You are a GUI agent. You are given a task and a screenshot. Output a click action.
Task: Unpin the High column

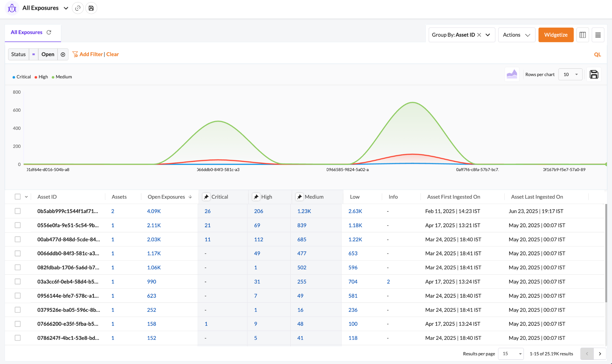[256, 197]
